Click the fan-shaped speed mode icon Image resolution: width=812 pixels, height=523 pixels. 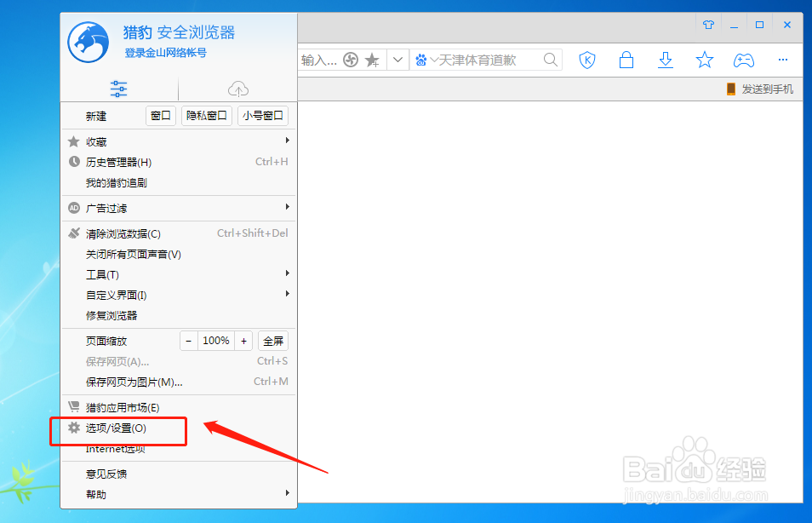pos(351,60)
